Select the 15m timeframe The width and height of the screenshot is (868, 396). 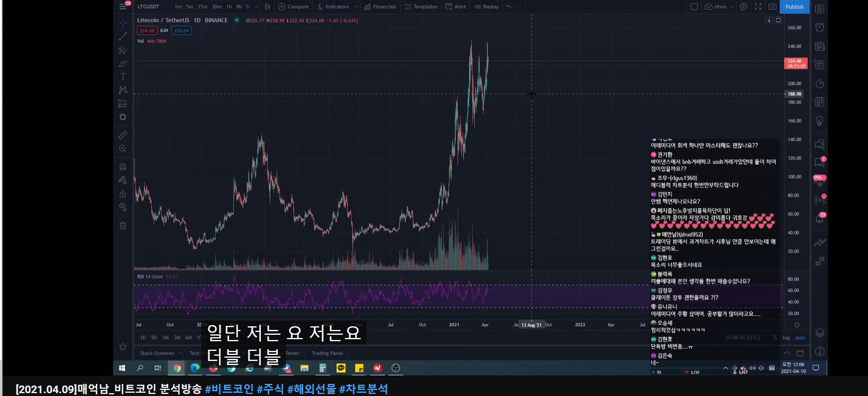point(203,6)
